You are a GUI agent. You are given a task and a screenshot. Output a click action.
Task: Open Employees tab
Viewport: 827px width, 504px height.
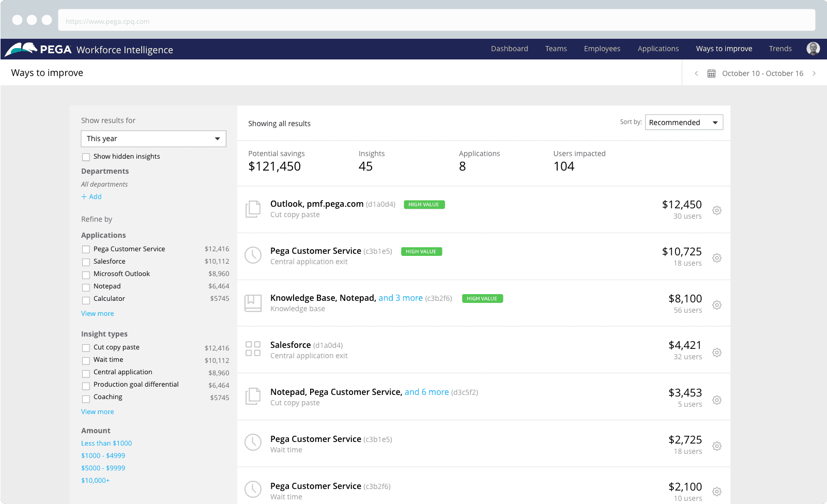pyautogui.click(x=602, y=49)
